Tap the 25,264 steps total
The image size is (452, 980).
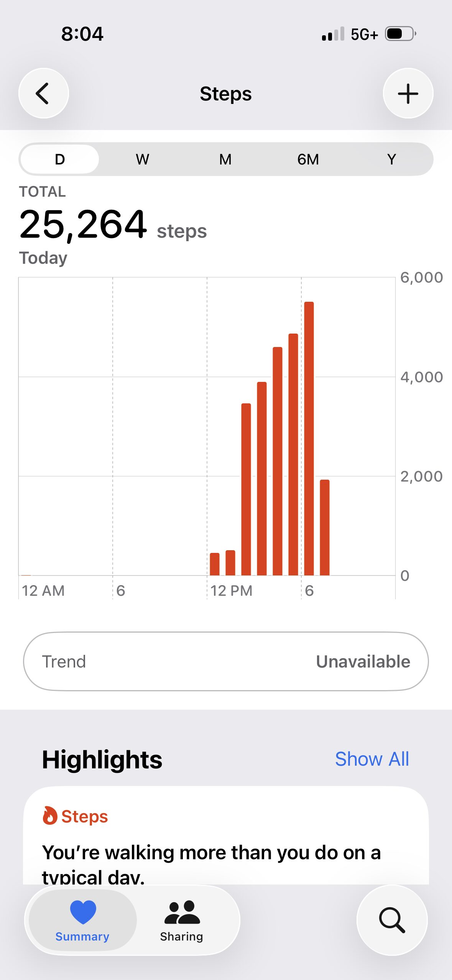point(83,224)
